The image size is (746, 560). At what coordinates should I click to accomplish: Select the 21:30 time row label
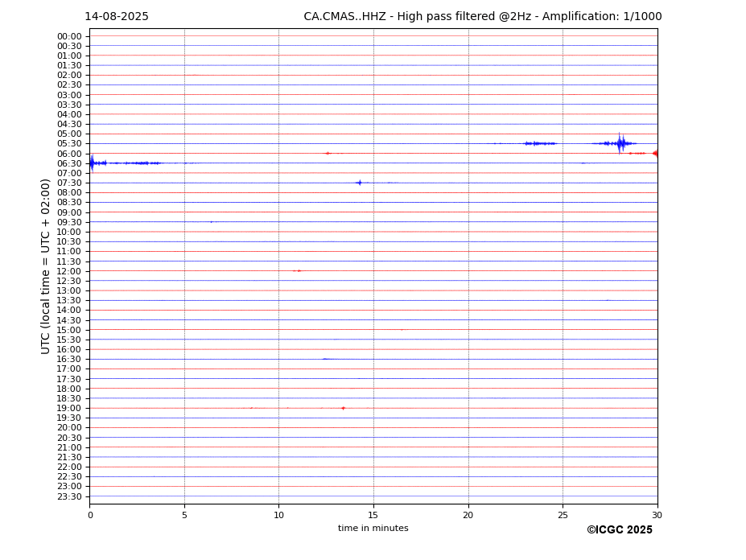click(x=69, y=458)
